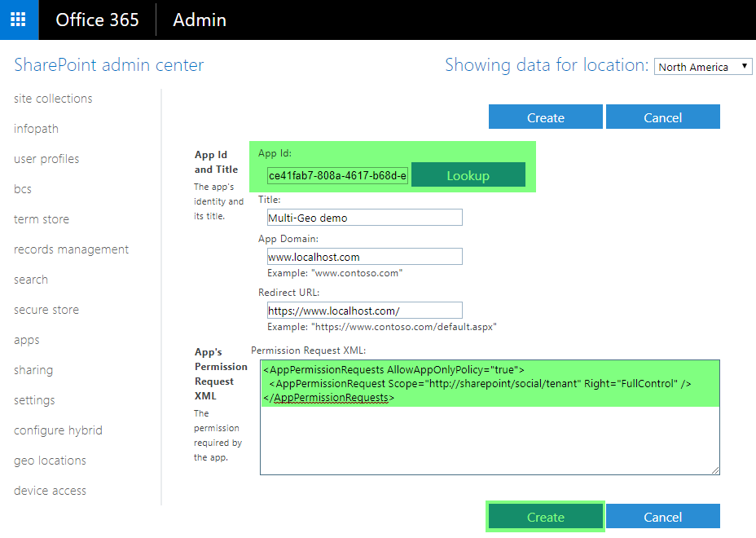Screen dimensions: 756x538
Task: Open the Office 365 app launcher waffle icon
Action: click(x=18, y=20)
